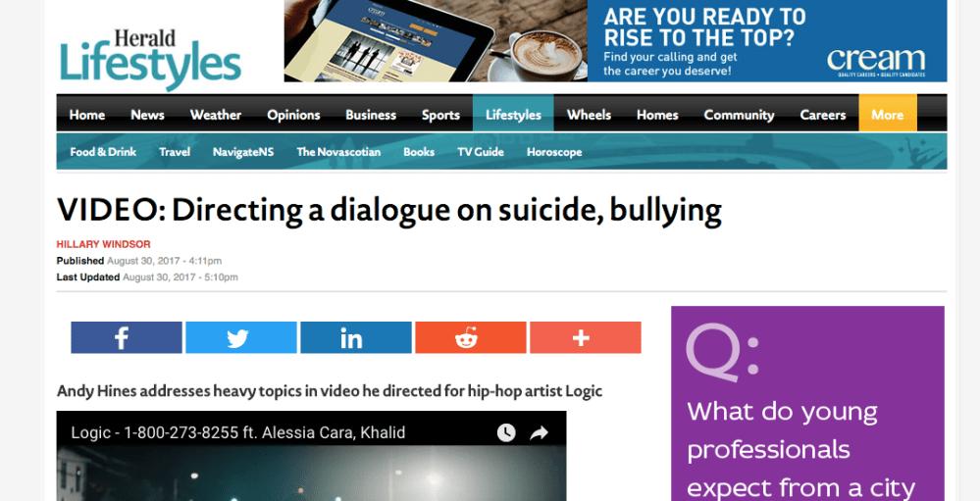
Task: Click the Herald Lifestyles logo
Action: point(149,59)
